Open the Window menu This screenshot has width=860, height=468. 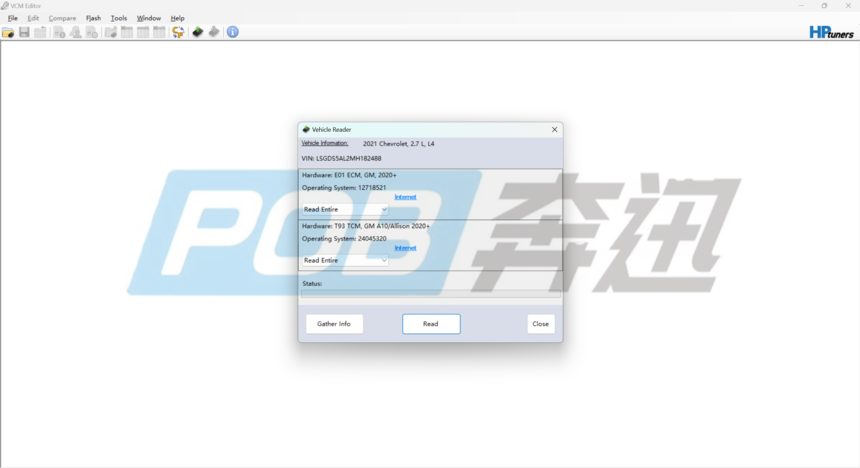point(149,18)
